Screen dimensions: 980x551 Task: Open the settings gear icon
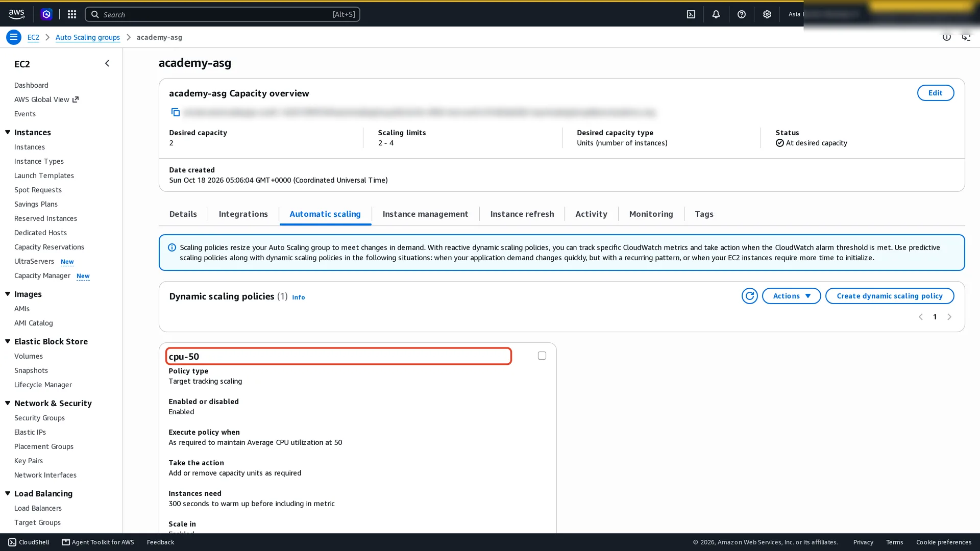point(767,14)
